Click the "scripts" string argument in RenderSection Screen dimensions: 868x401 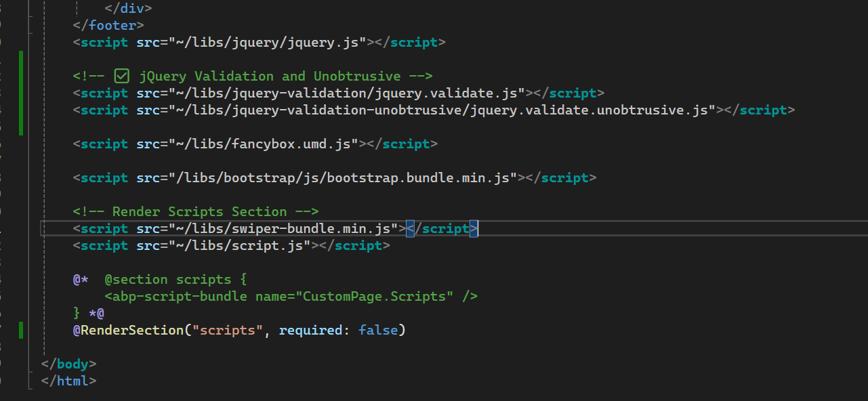(x=228, y=330)
